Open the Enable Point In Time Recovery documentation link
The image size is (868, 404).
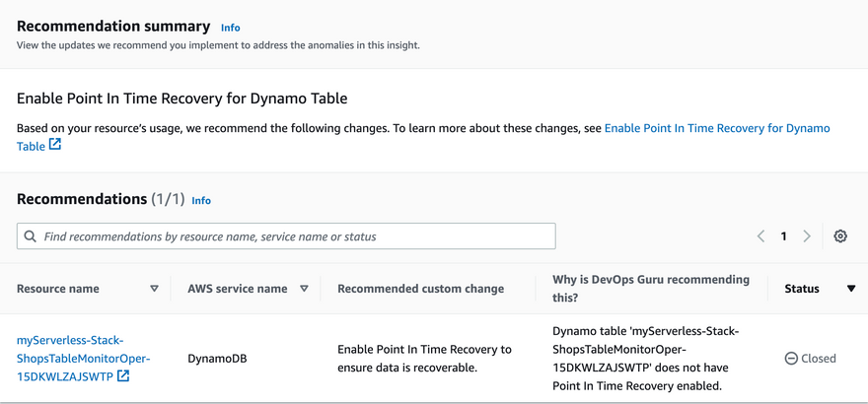(716, 128)
